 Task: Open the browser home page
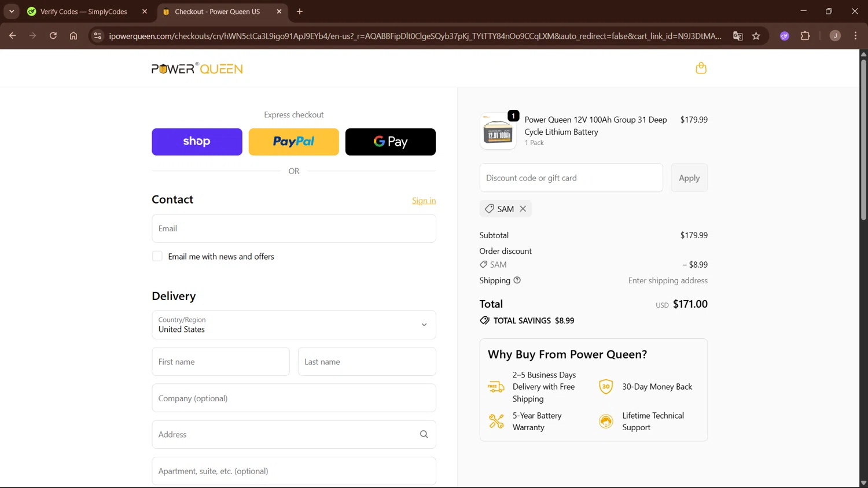pyautogui.click(x=73, y=36)
